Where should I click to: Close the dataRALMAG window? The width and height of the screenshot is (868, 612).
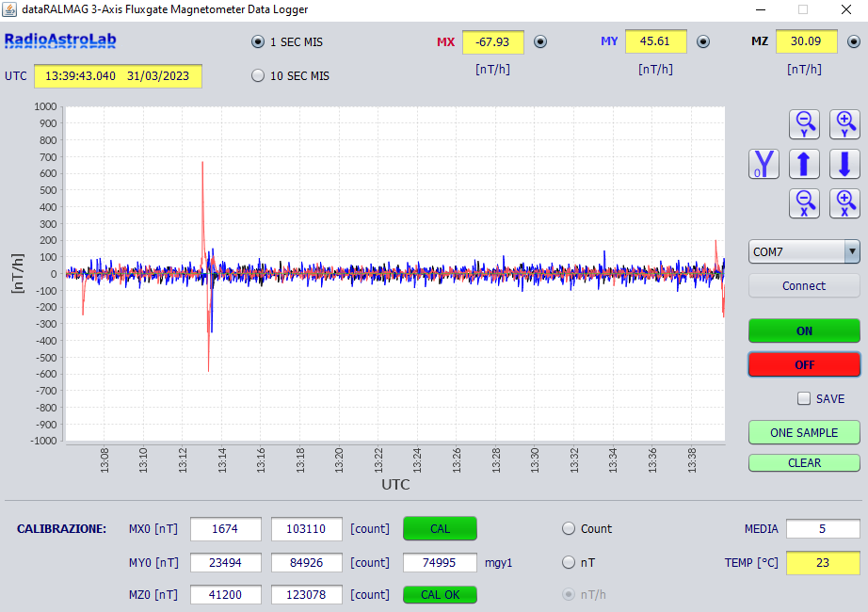tap(845, 9)
